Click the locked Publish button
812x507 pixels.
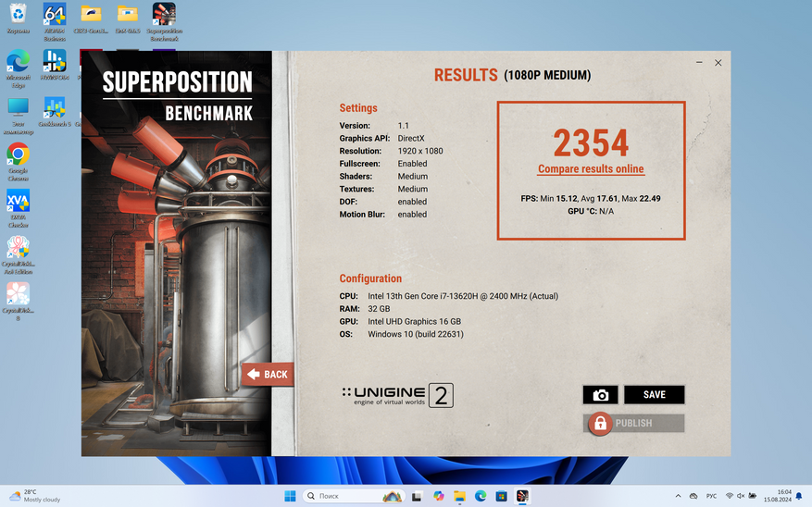click(x=633, y=423)
